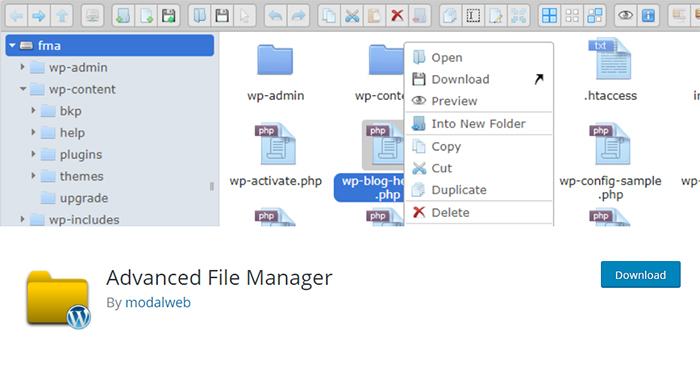Click the Copy icon in the toolbar
The image size is (700, 374).
[329, 16]
